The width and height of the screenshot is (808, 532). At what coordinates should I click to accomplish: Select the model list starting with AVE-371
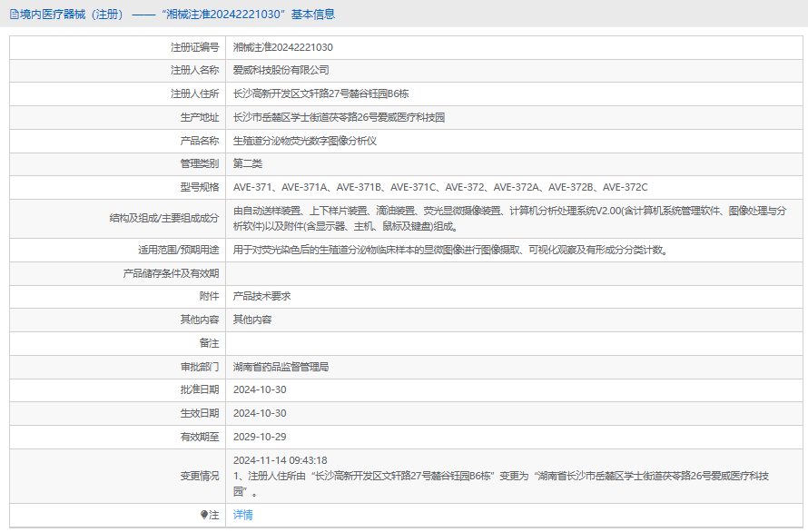pos(440,187)
